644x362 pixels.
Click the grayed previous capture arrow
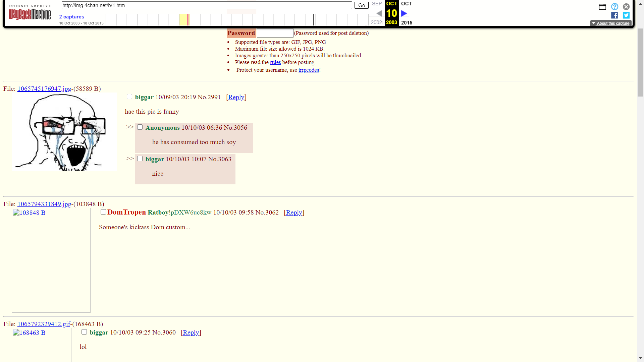pos(379,13)
